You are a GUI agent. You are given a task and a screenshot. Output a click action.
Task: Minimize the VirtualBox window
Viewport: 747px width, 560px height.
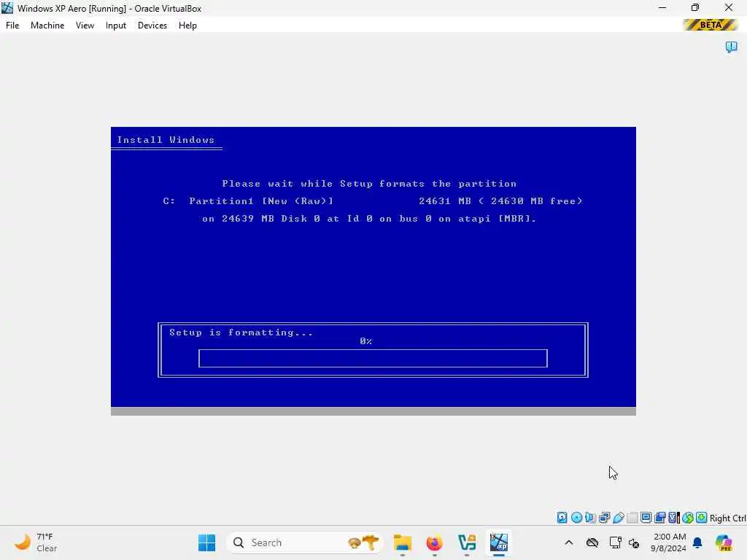[x=662, y=8]
